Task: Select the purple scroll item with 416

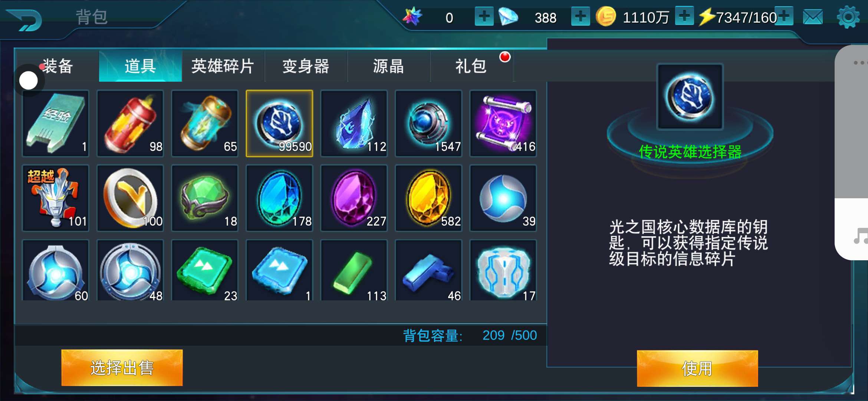Action: 503,123
